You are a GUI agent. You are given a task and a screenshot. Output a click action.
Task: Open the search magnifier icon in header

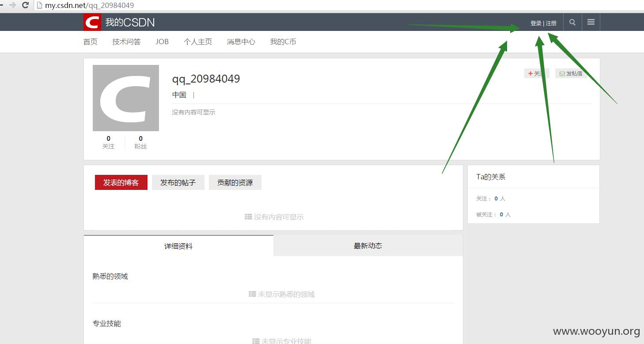click(x=572, y=22)
